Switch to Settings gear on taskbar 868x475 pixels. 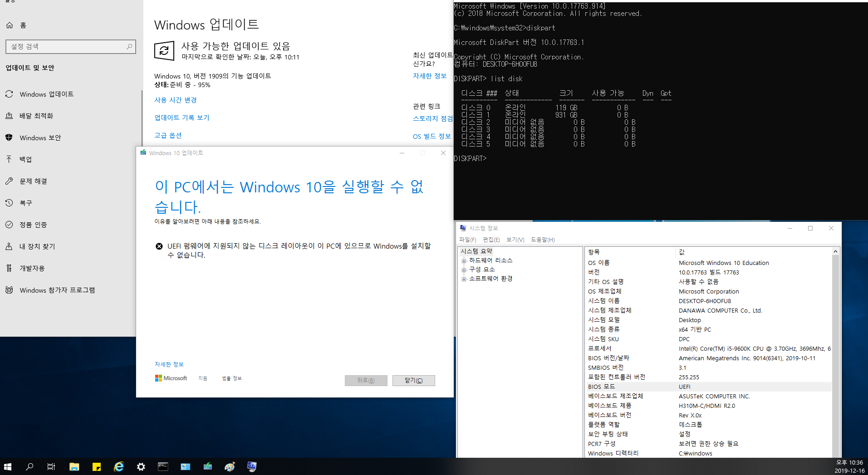[x=141, y=466]
